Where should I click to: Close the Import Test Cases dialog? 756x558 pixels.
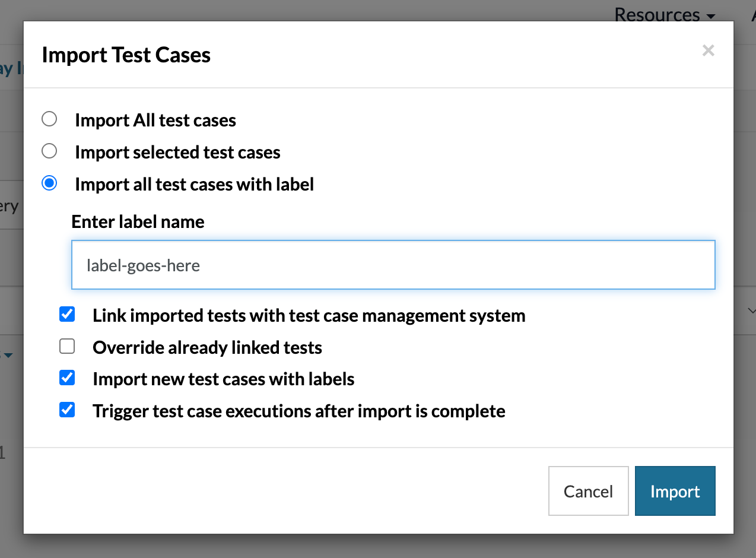(708, 51)
